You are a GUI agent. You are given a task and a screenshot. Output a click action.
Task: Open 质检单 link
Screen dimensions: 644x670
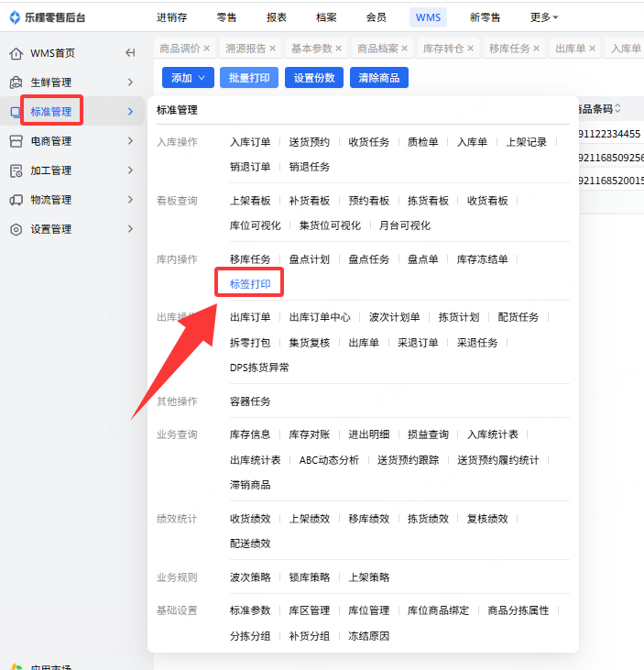[423, 142]
